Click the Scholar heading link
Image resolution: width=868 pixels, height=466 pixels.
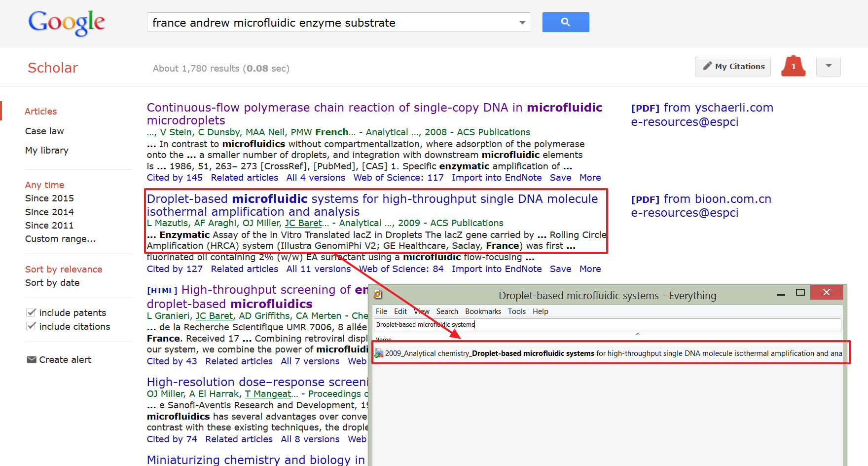[x=53, y=68]
